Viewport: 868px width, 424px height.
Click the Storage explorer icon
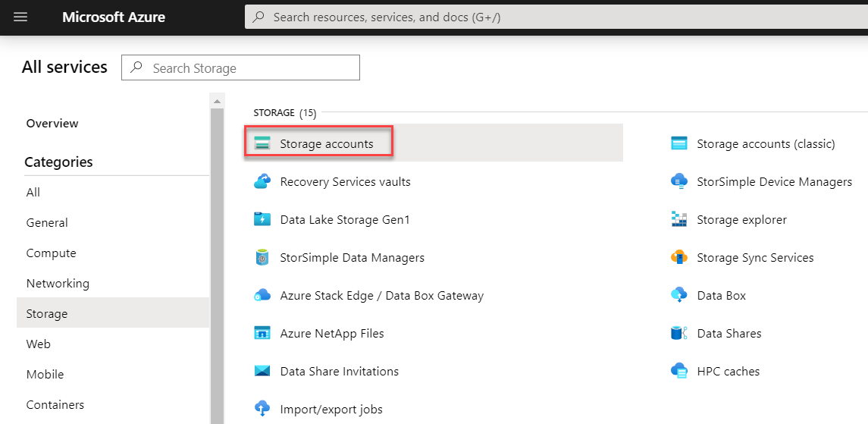(x=678, y=220)
